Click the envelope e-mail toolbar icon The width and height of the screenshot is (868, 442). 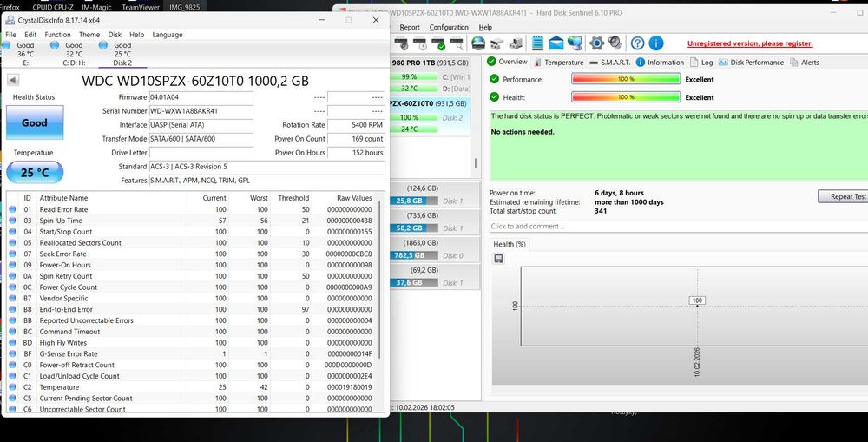tap(556, 43)
